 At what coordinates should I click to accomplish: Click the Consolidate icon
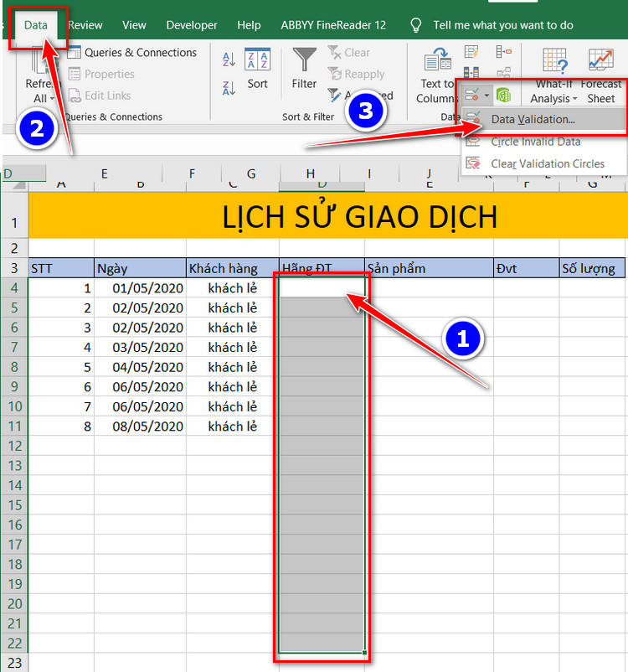pyautogui.click(x=504, y=52)
